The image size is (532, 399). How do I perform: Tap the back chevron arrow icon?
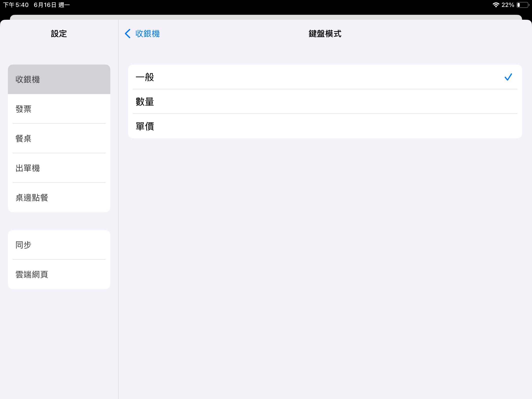[x=128, y=34]
